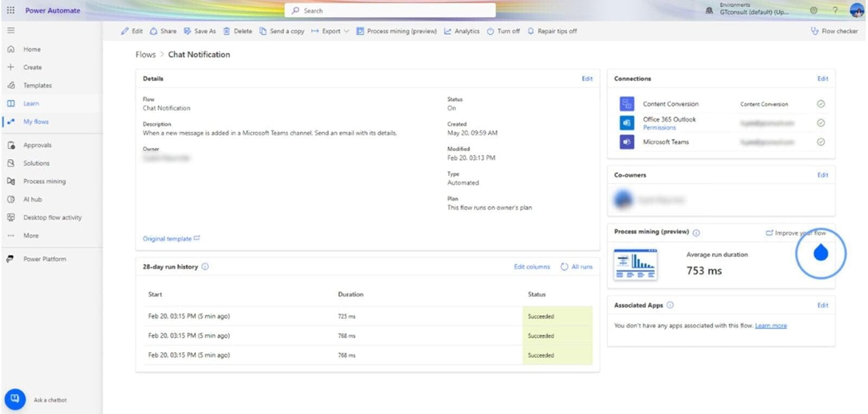Edit the Co-owners section

tap(822, 175)
